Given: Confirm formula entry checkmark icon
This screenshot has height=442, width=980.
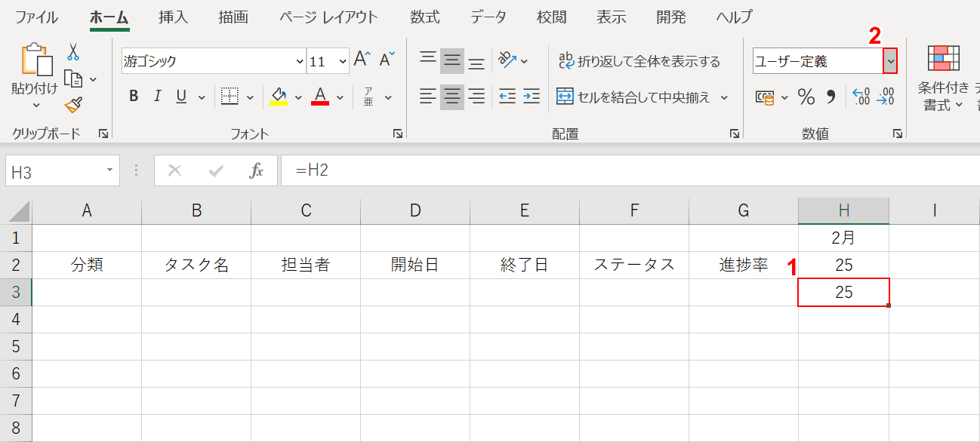Looking at the screenshot, I should point(216,171).
